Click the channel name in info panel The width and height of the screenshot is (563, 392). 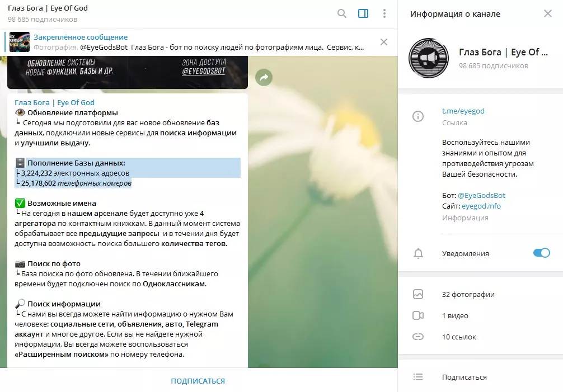(503, 53)
